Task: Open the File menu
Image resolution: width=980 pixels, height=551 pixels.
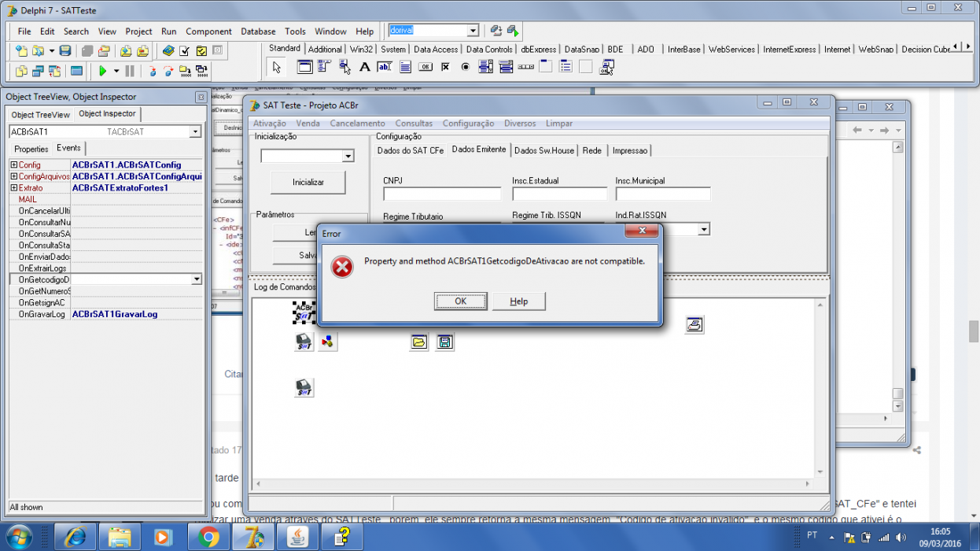Action: (x=24, y=31)
